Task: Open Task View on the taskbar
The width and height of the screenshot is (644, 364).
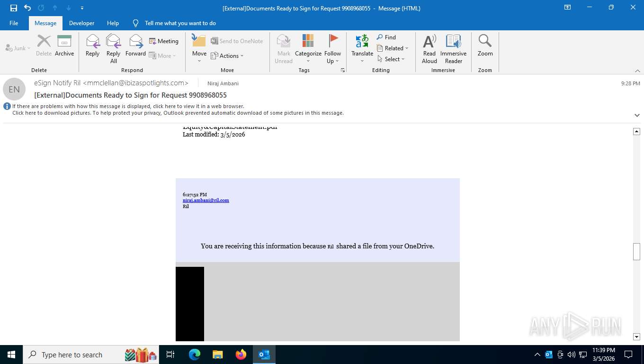Action: pos(170,355)
